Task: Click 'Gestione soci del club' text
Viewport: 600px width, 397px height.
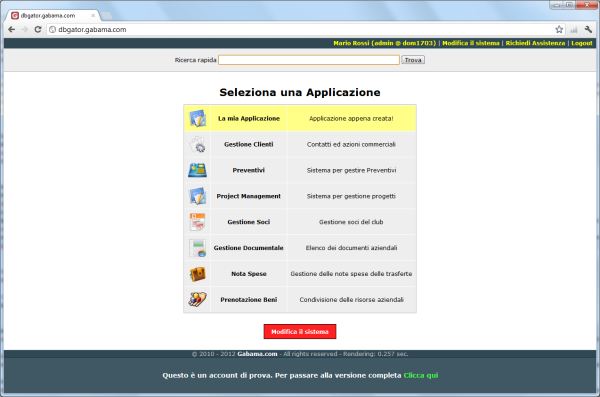Action: coord(351,222)
